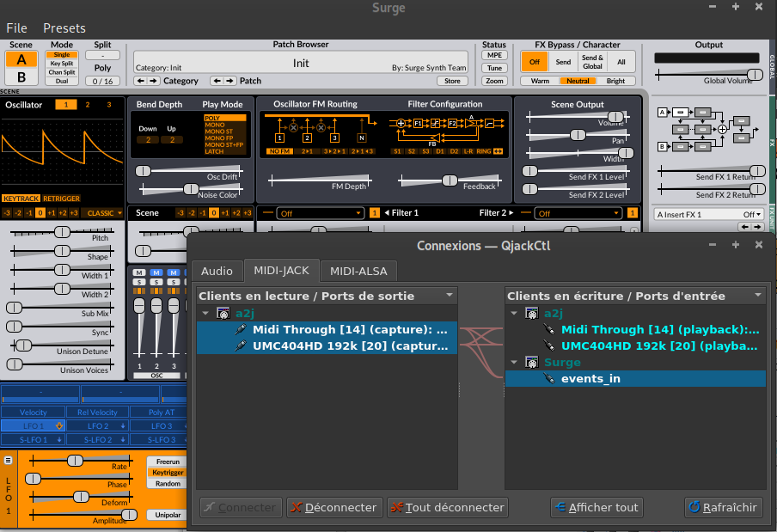The height and width of the screenshot is (532, 777).
Task: Select oscillator 2 tab
Action: tap(86, 105)
